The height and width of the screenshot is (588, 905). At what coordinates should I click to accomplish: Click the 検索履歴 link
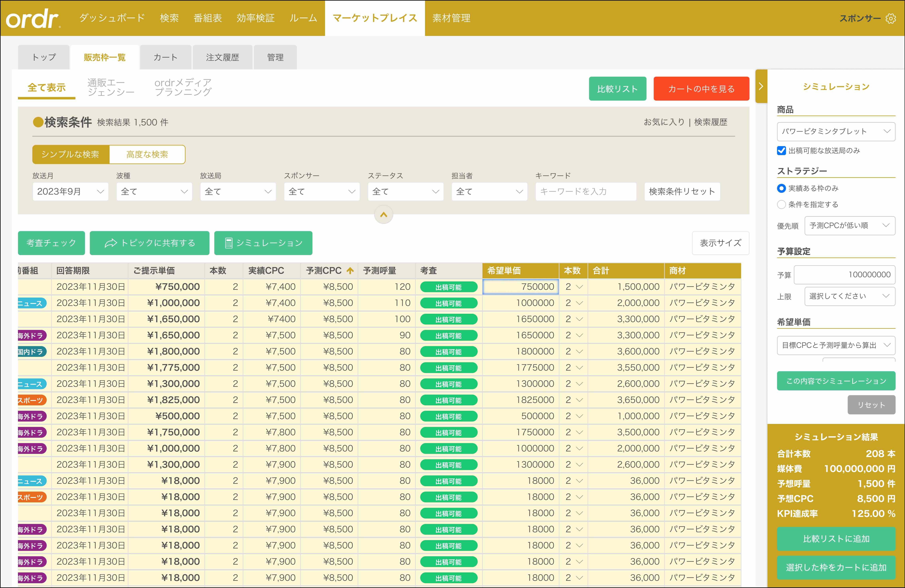[710, 122]
